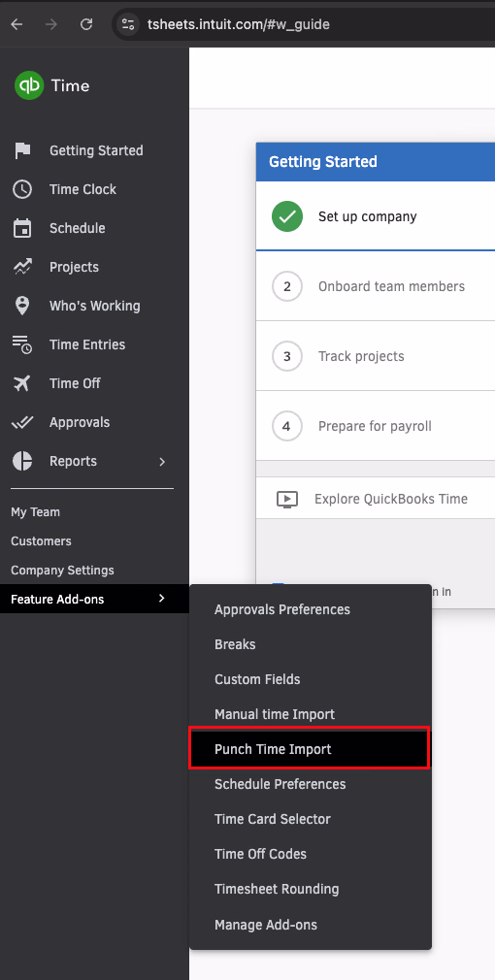
Task: Click the step 4 circle for Prepare for payroll
Action: (x=287, y=427)
